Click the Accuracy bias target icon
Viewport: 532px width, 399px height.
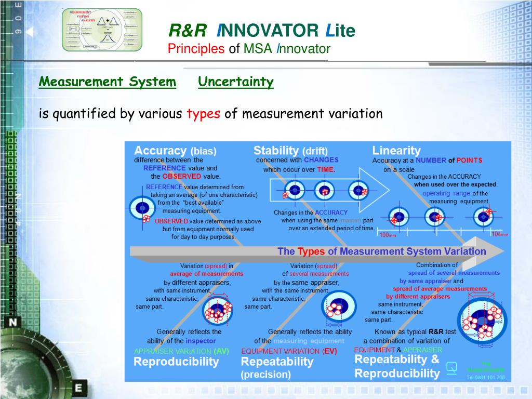pos(142,208)
